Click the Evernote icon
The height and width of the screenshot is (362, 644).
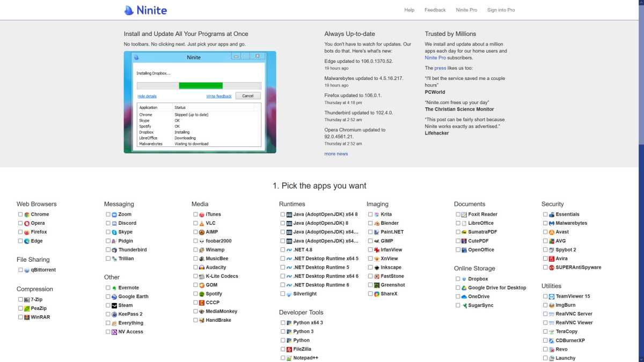tap(114, 288)
